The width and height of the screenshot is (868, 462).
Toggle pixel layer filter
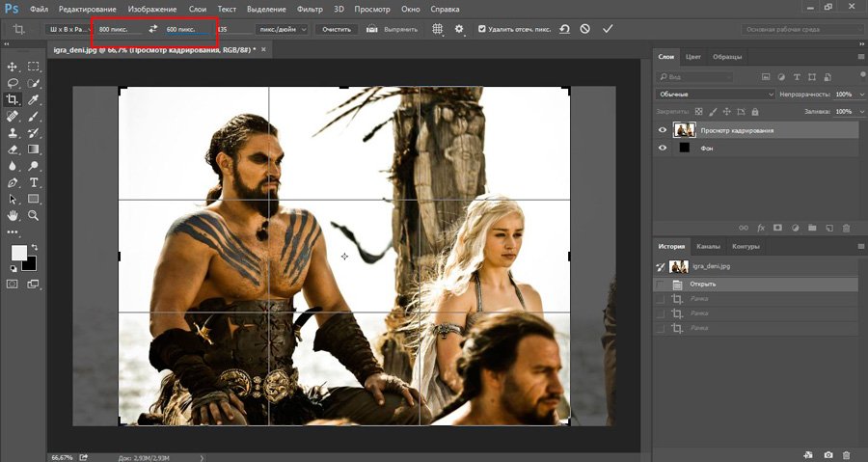[766, 77]
